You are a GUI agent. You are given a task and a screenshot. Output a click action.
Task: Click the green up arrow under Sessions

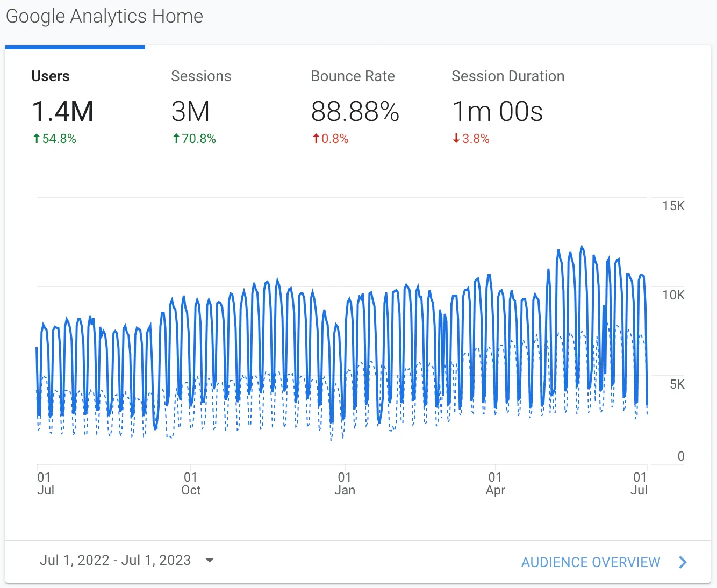pos(176,139)
